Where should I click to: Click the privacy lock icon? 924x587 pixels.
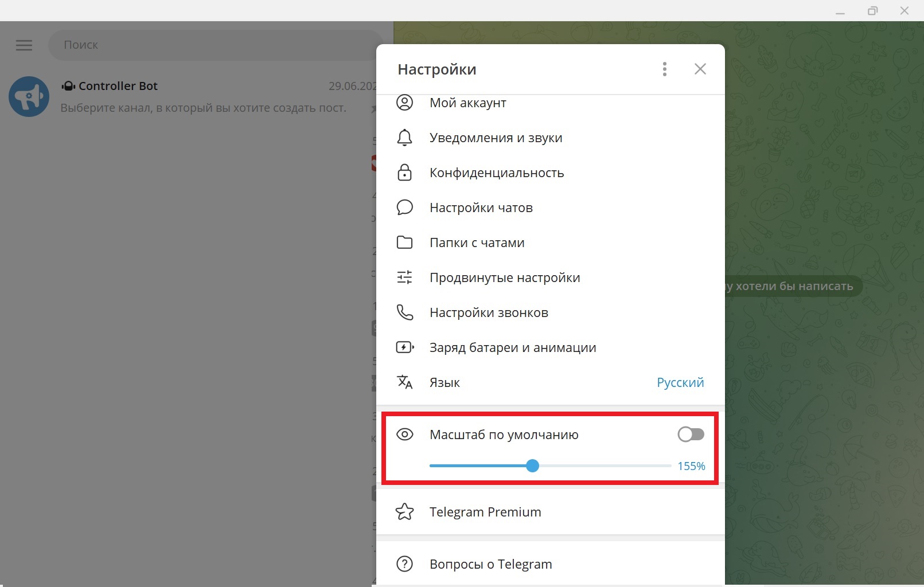tap(405, 173)
